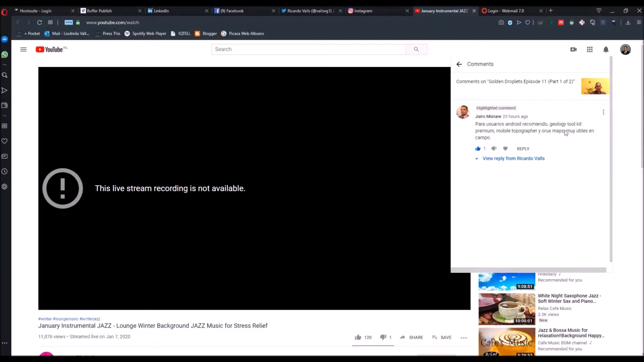Switch to the Buffer Publish tab
Screen dimensions: 644x362
[x=111, y=11]
